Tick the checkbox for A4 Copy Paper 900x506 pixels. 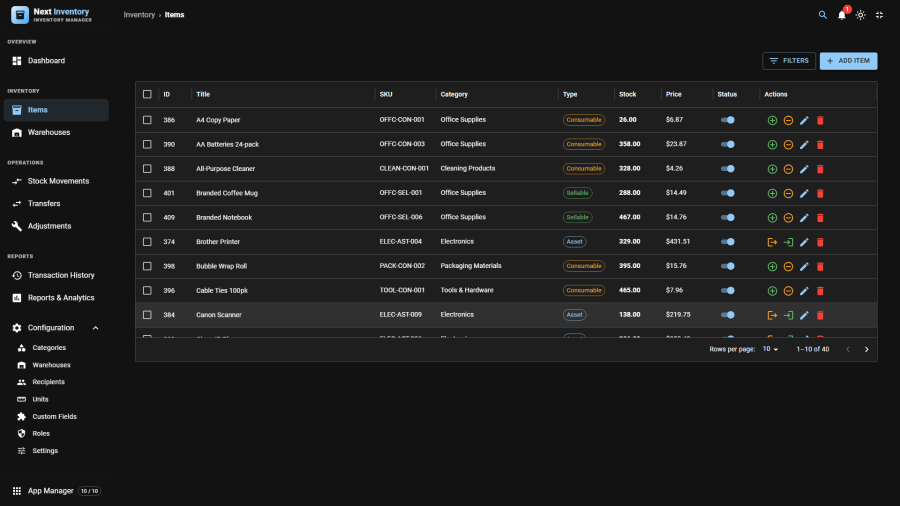[147, 120]
